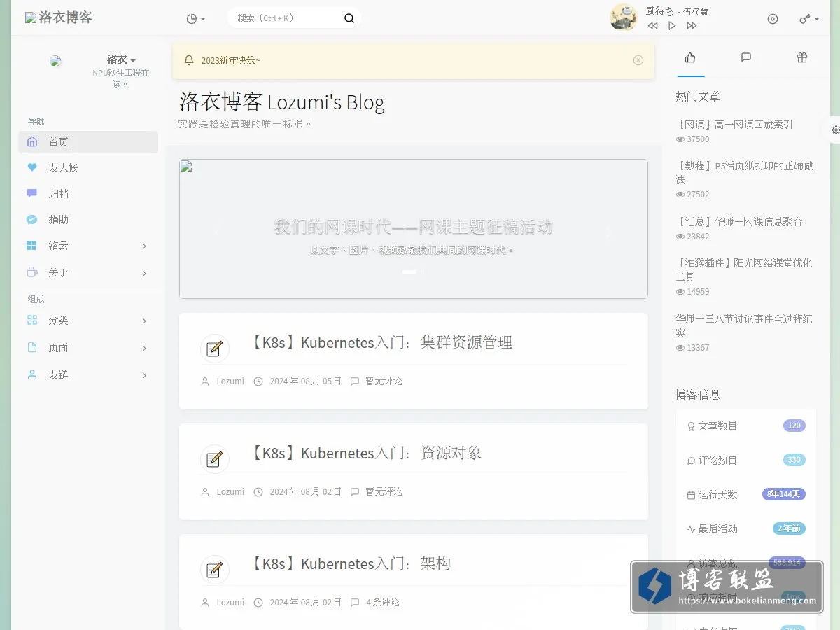The image size is (840, 630).
Task: Open post Kubernetes入门：架构
Action: (351, 563)
